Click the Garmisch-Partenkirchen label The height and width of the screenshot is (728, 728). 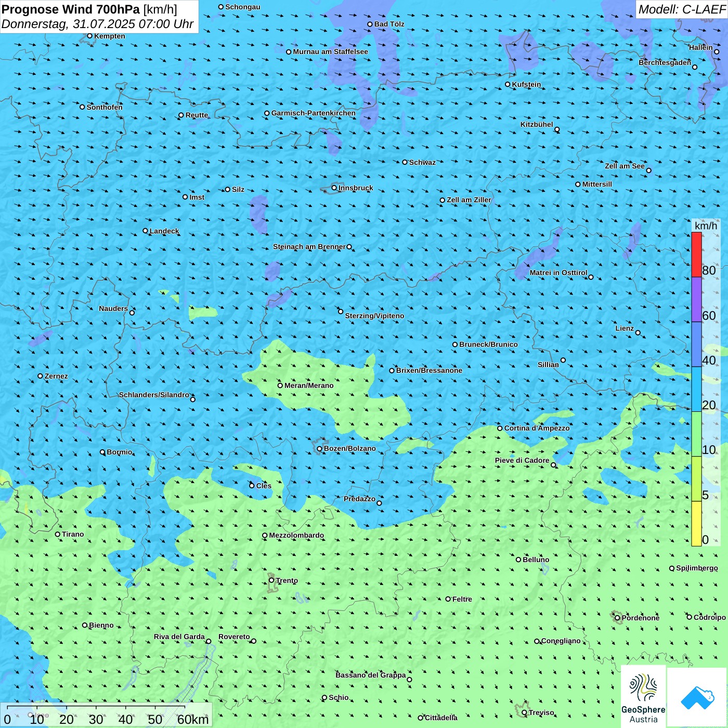coord(314,113)
